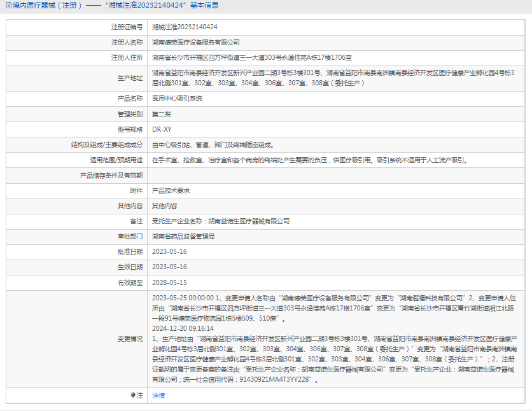The width and height of the screenshot is (532, 411).
Task: Select the change record dated 2023-05-25 00:00:00
Action: [334, 308]
